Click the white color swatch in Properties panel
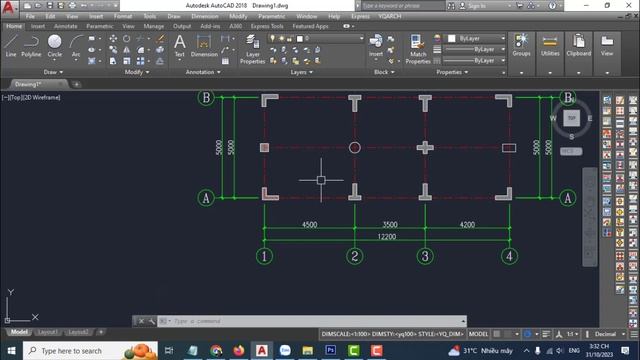640x360 pixels. 451,38
